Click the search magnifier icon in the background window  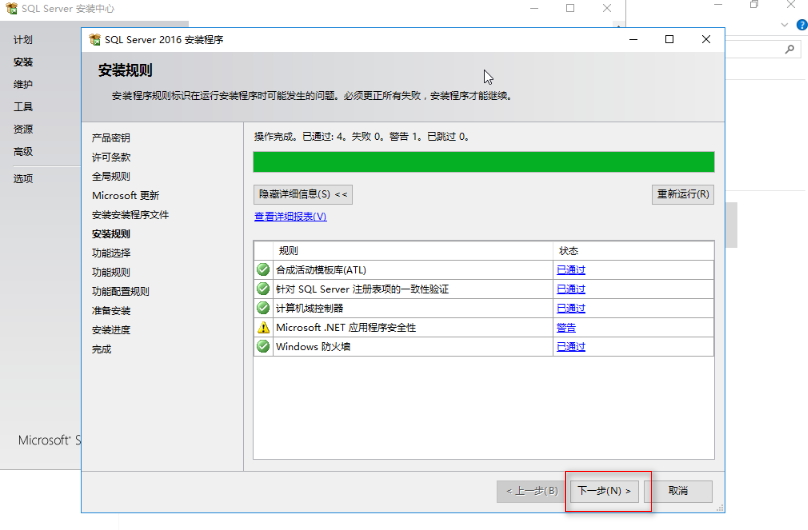tap(789, 49)
